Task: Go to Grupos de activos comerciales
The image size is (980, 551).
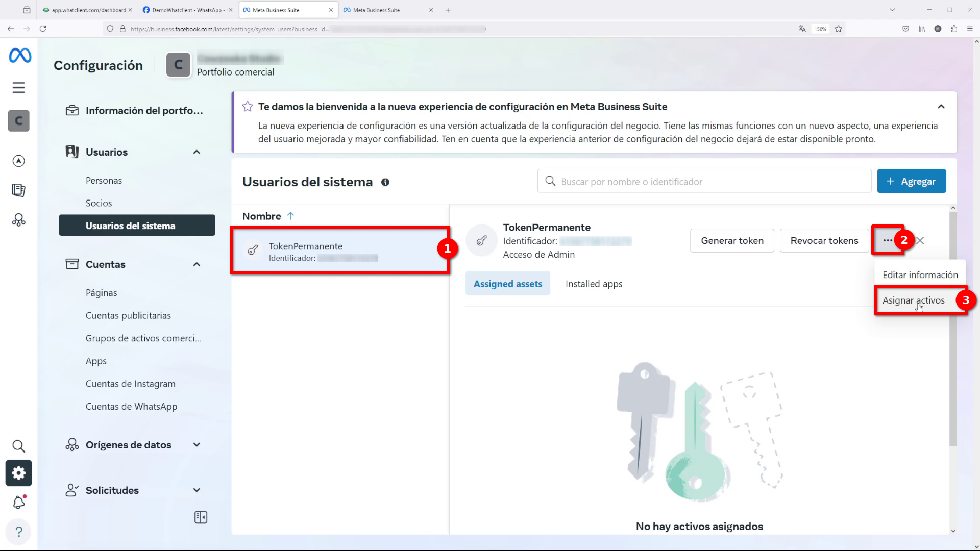Action: coord(143,338)
